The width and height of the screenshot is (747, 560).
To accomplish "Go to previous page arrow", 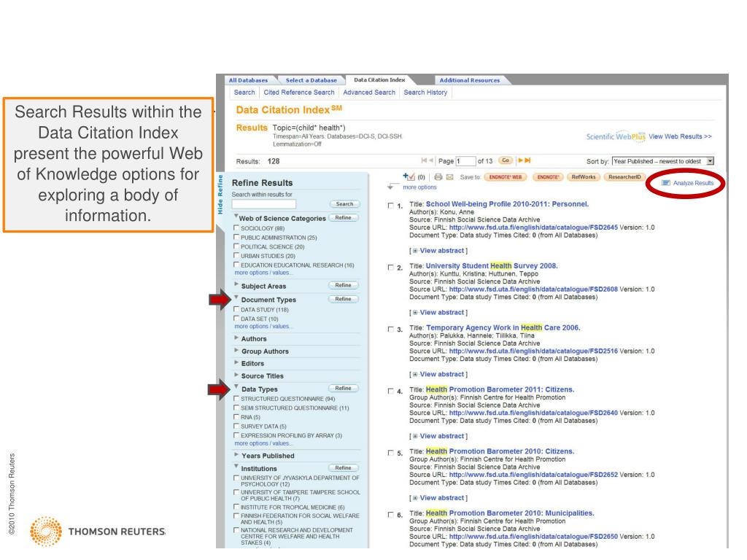I will 430,160.
